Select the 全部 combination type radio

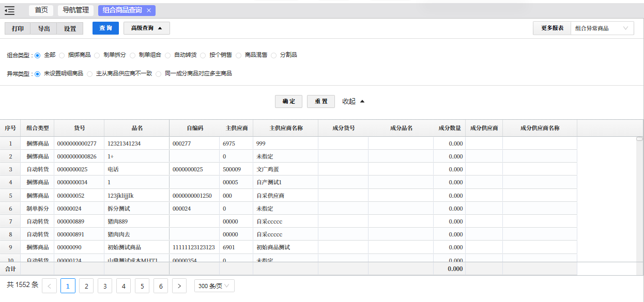point(38,55)
